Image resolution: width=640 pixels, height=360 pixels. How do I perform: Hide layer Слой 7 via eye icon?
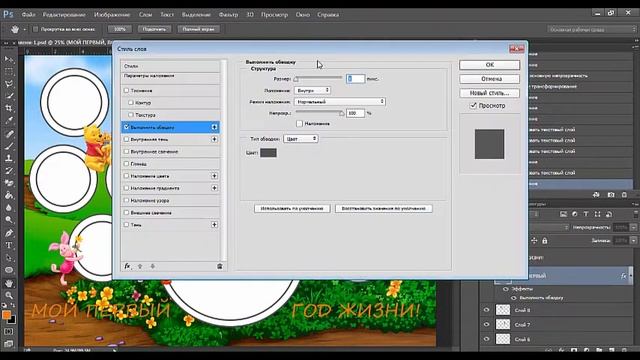click(x=486, y=324)
